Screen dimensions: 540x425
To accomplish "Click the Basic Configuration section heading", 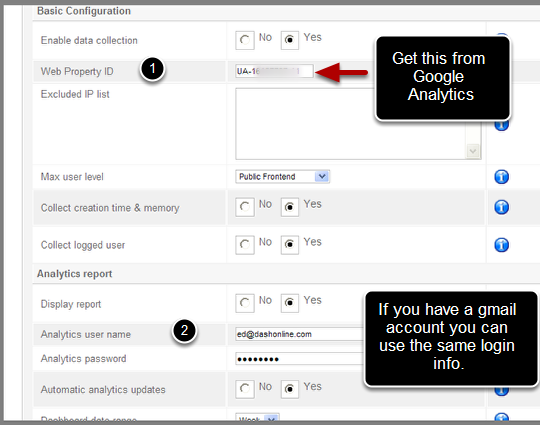I will 84,11.
